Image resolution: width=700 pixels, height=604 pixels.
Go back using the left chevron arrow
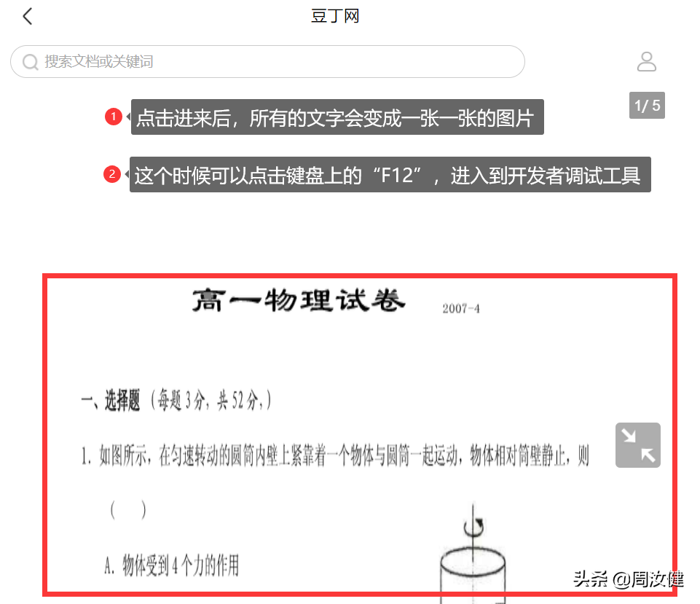(x=28, y=17)
